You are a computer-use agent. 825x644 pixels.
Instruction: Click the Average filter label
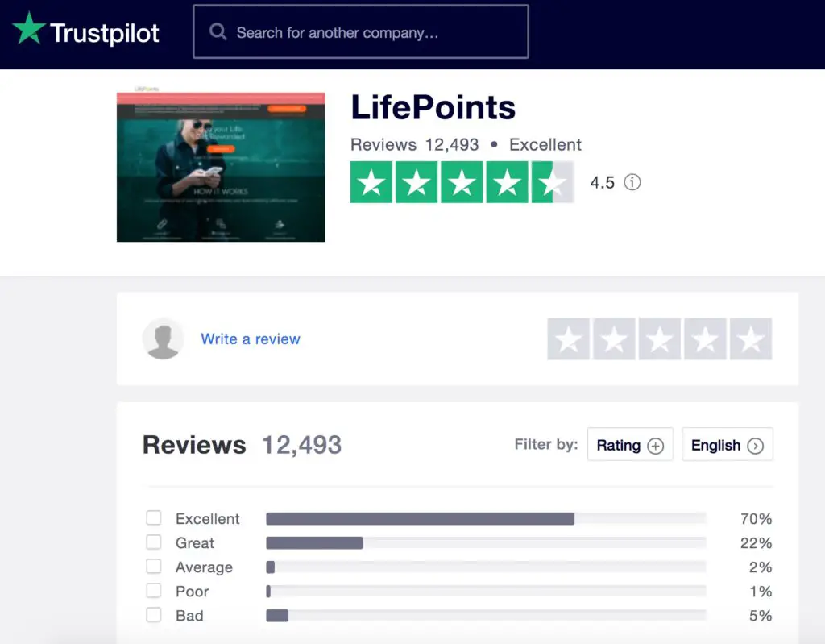click(x=204, y=567)
